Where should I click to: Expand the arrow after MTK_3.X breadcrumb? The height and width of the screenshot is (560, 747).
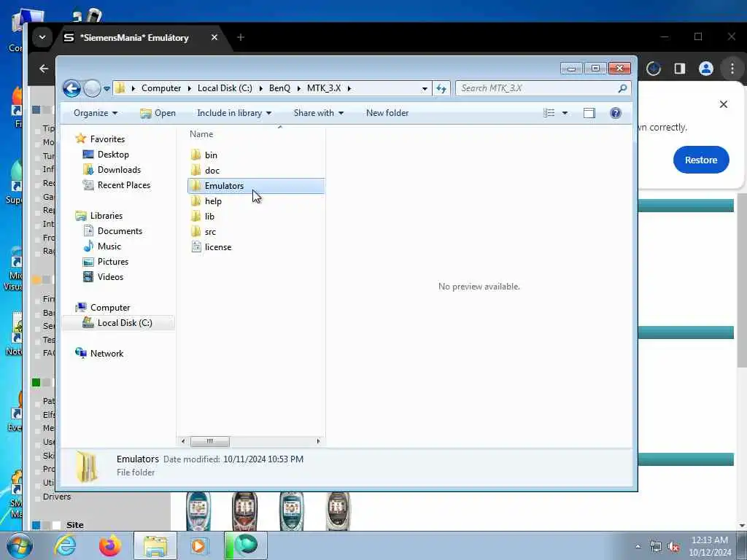point(349,88)
